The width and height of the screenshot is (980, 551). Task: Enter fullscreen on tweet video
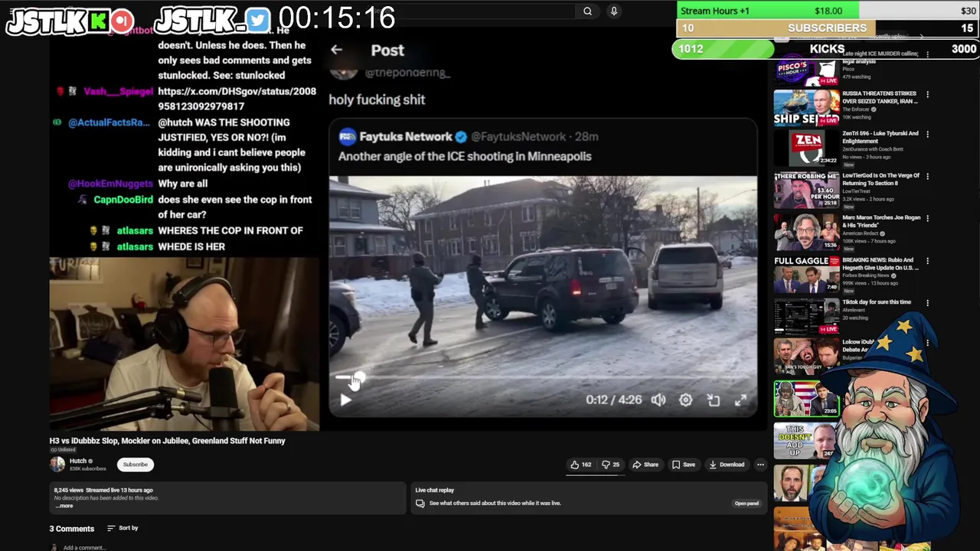[740, 399]
